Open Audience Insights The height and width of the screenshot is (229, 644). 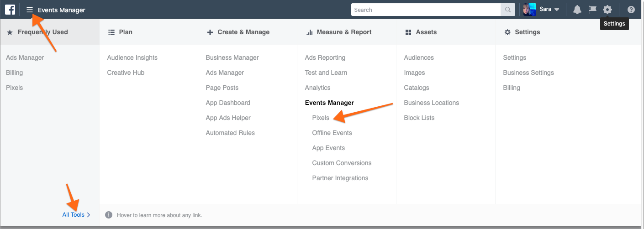tap(132, 57)
